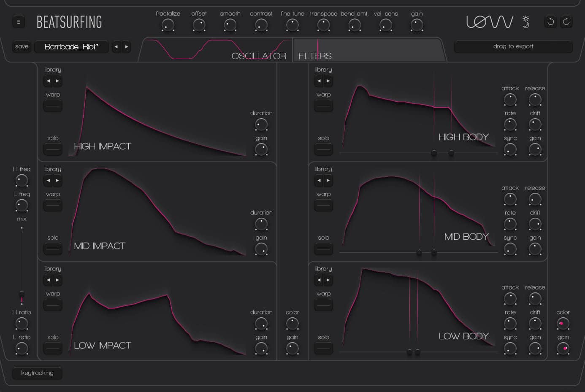Click the L freq knob
This screenshot has width=585, height=392.
pyautogui.click(x=22, y=205)
